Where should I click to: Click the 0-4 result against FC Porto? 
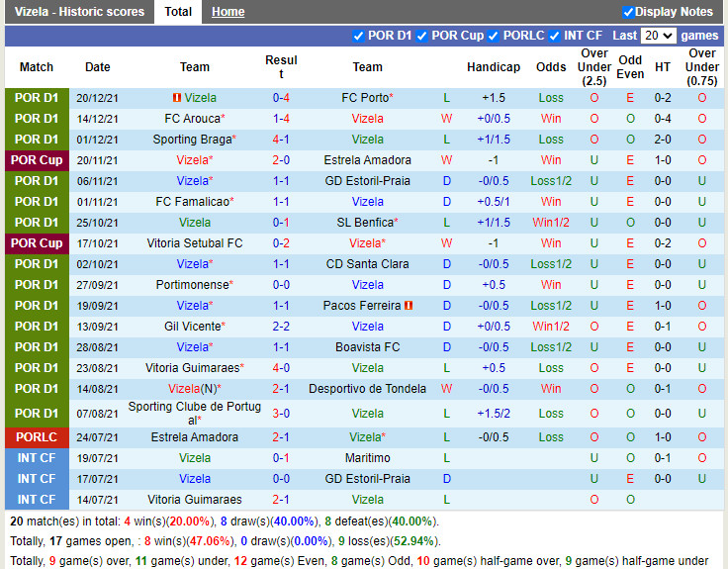pyautogui.click(x=281, y=98)
